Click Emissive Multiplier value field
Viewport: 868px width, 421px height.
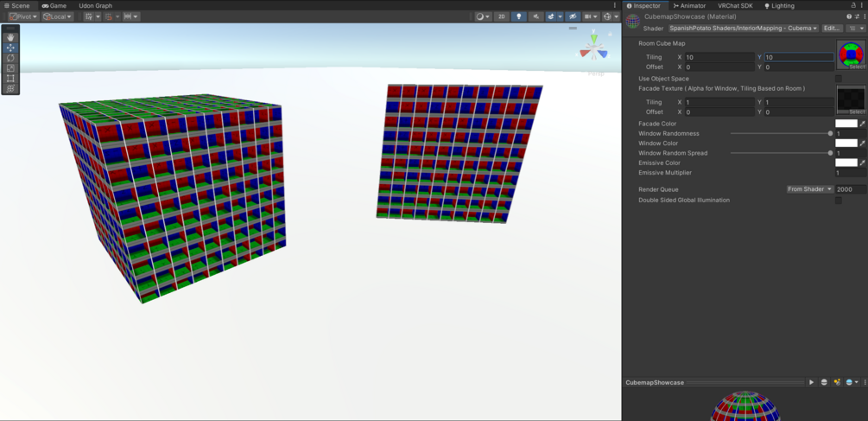click(x=850, y=173)
